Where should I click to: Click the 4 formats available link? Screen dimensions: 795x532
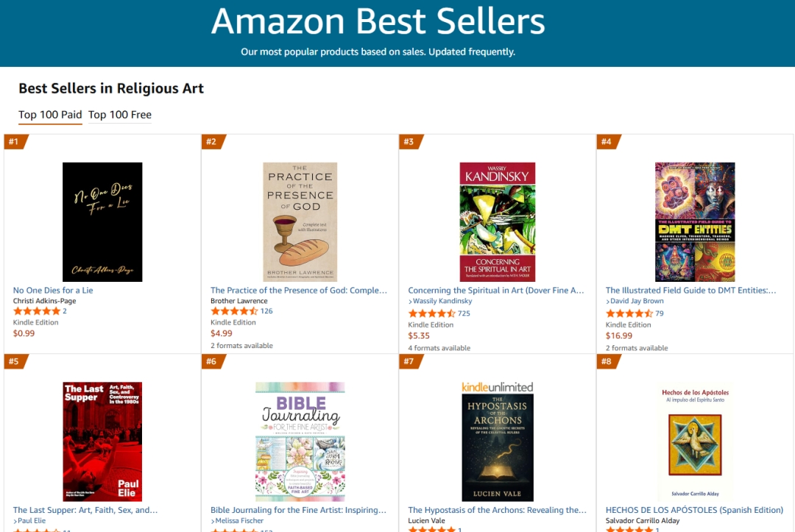pyautogui.click(x=439, y=348)
